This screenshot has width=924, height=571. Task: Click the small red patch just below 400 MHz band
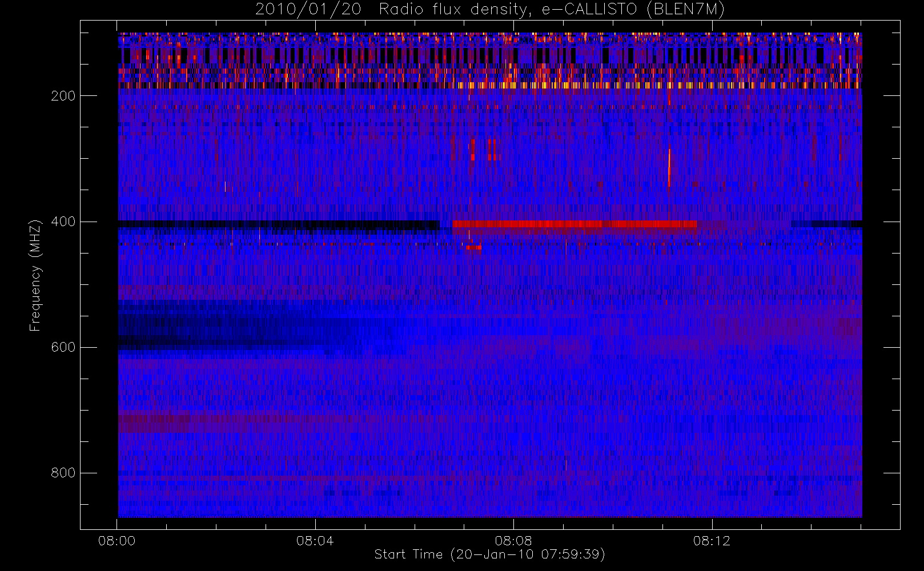(473, 247)
